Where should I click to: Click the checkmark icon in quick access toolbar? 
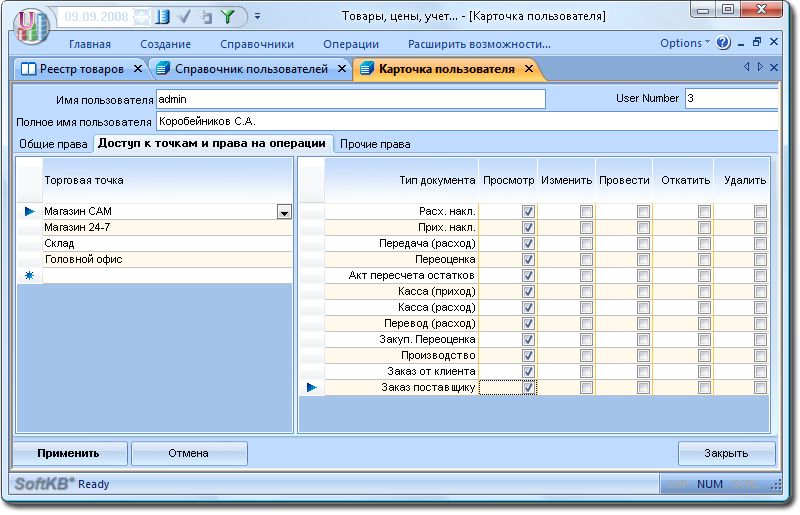click(184, 16)
